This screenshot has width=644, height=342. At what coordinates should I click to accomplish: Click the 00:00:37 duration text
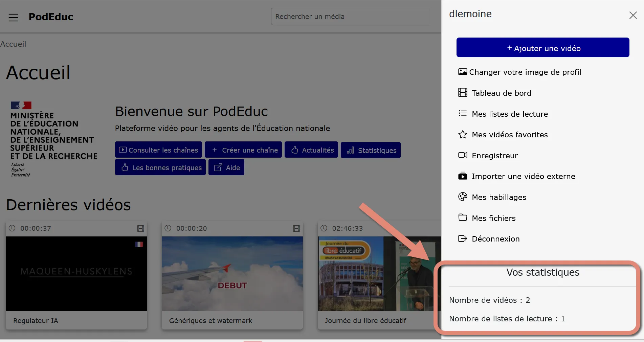click(x=36, y=228)
